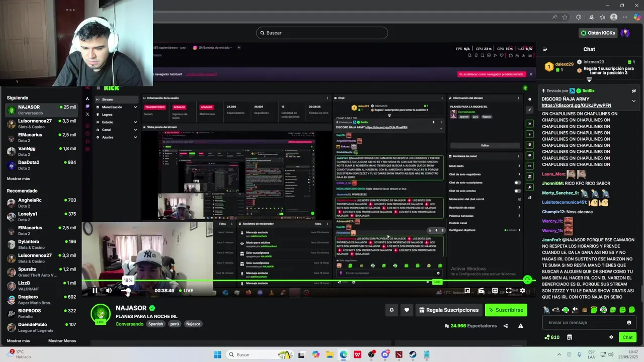644x362 pixels.
Task: Expand the gift leaderboard below dalexd29
Action: click(589, 80)
